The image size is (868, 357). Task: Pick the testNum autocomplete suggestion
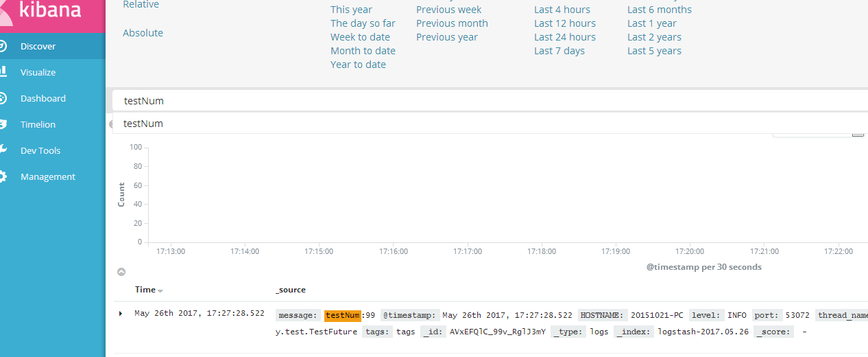coord(490,124)
